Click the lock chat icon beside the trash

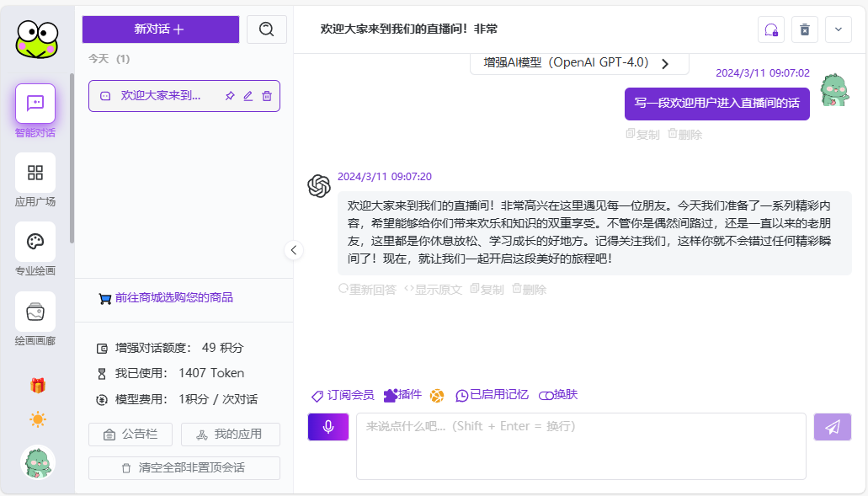click(x=770, y=29)
